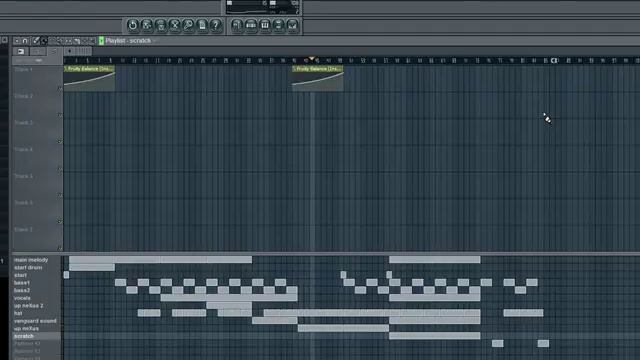640x360 pixels.
Task: Open the mixer shortcut icon
Action: [x=292, y=25]
